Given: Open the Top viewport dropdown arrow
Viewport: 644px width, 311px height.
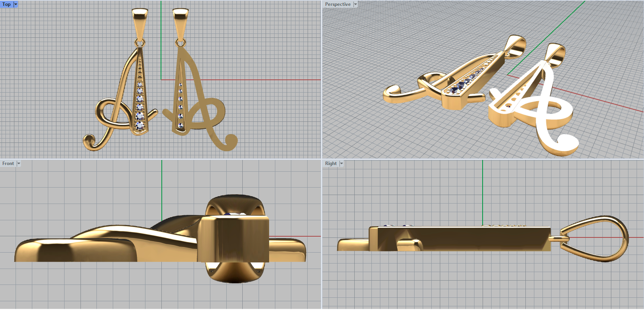Looking at the screenshot, I should click(x=16, y=4).
